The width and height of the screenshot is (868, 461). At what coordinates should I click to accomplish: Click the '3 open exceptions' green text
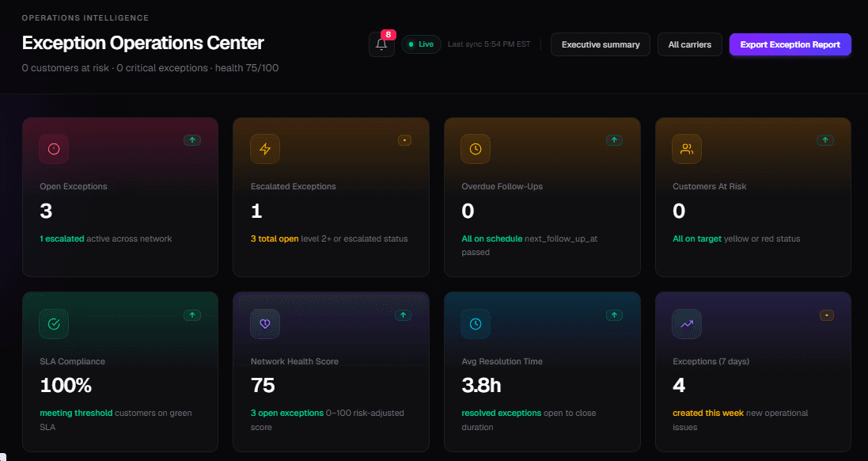pos(287,413)
